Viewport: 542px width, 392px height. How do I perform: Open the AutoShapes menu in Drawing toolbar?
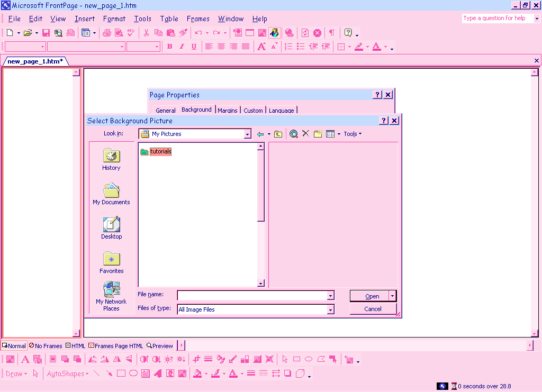pos(67,373)
